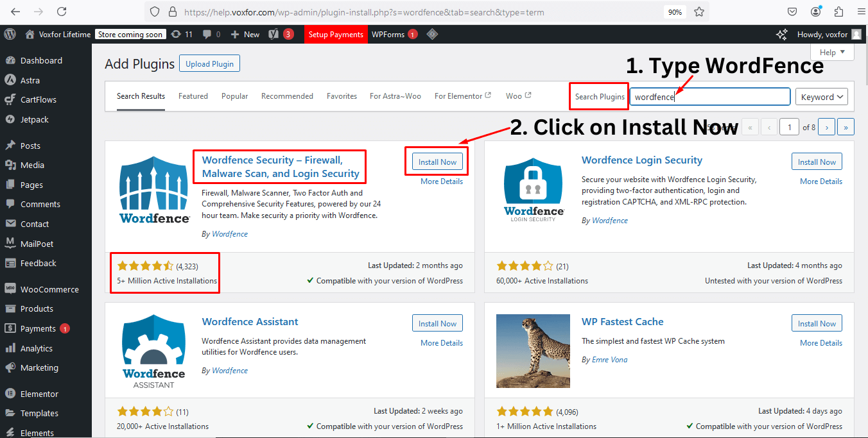The height and width of the screenshot is (438, 868).
Task: Open the Keyword search type dropdown
Action: (822, 96)
